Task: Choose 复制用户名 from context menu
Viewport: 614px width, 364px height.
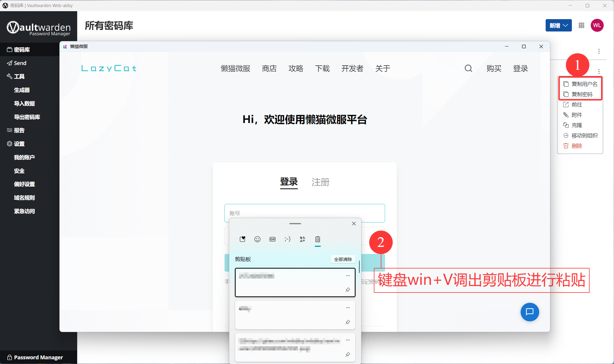Action: pyautogui.click(x=580, y=84)
